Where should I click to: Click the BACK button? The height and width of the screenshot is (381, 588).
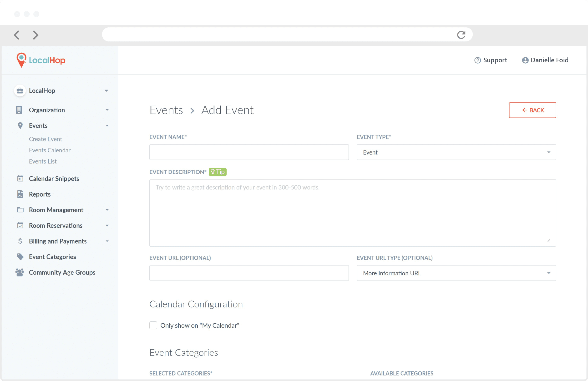point(532,110)
